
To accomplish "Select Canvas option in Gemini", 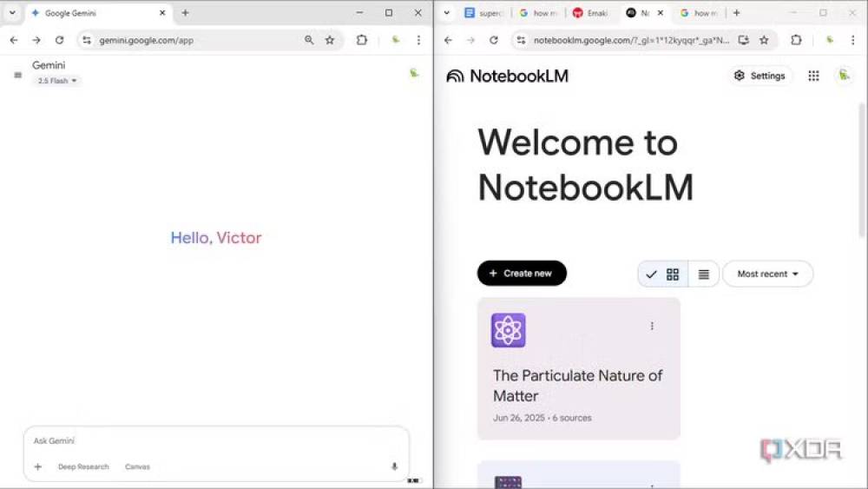I will pyautogui.click(x=137, y=466).
